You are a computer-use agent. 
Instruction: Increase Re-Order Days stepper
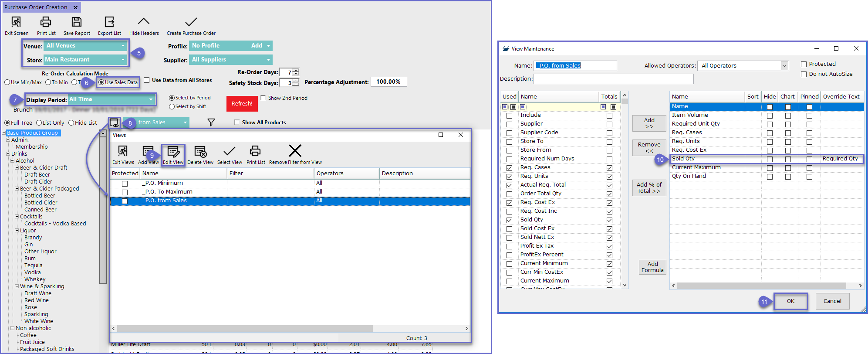[x=296, y=70]
